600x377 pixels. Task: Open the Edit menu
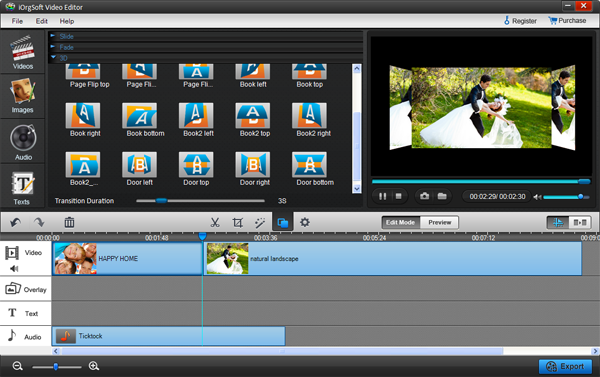41,21
